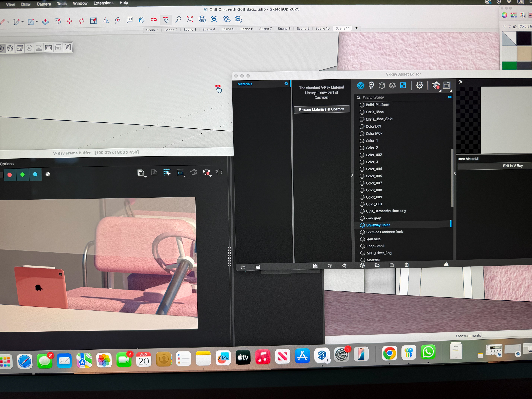Switch to the Scene 5 tab

pyautogui.click(x=227, y=29)
